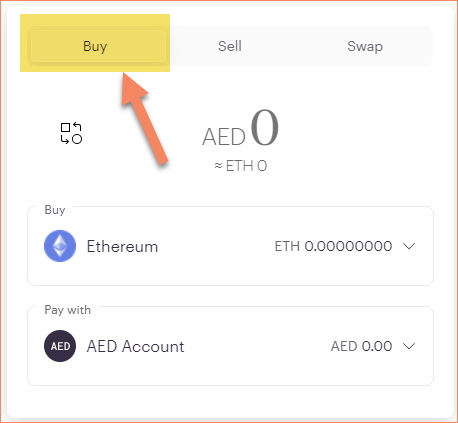Expand the Ethereum asset dropdown chevron
This screenshot has width=458, height=423.
[x=409, y=246]
